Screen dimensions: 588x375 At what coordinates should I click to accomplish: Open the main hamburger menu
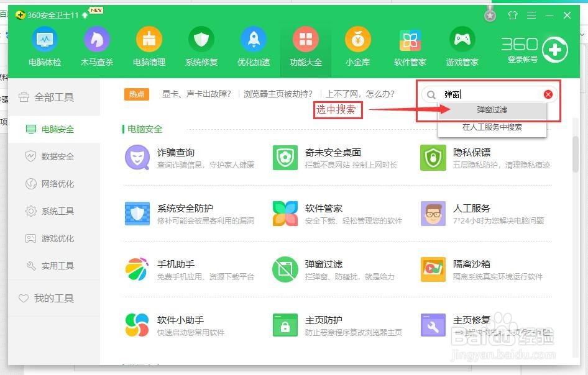[531, 15]
